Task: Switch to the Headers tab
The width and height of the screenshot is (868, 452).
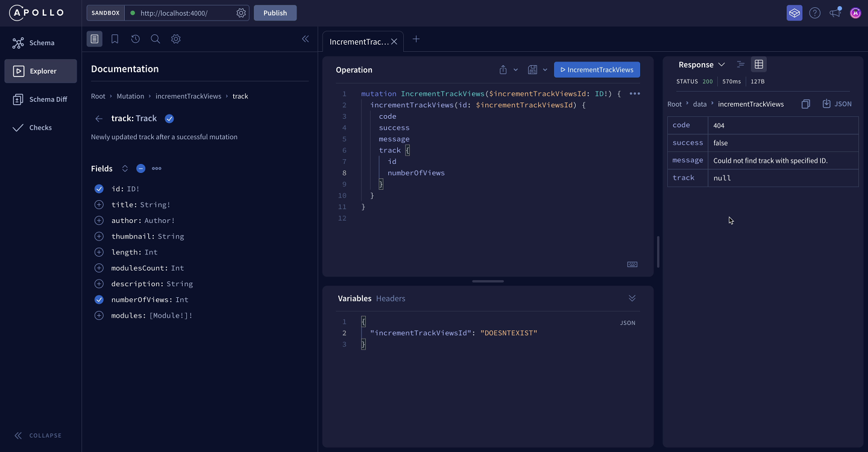Action: pyautogui.click(x=391, y=298)
